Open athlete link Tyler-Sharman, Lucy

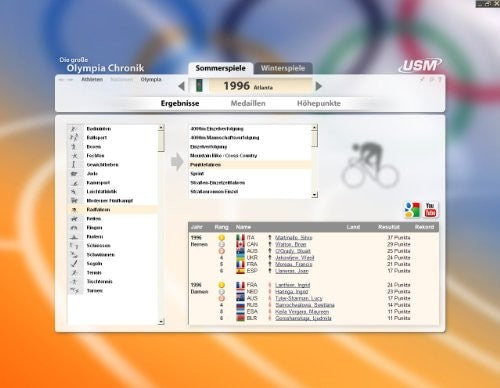pos(299,298)
